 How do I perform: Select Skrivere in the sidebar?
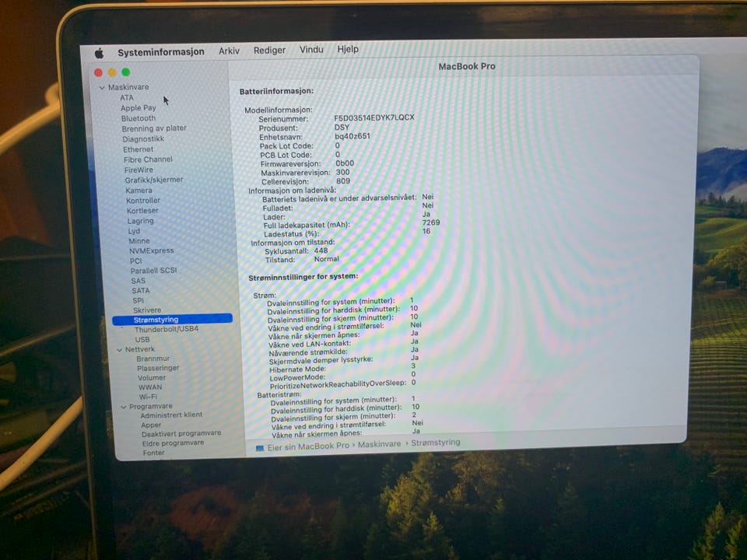click(x=147, y=310)
